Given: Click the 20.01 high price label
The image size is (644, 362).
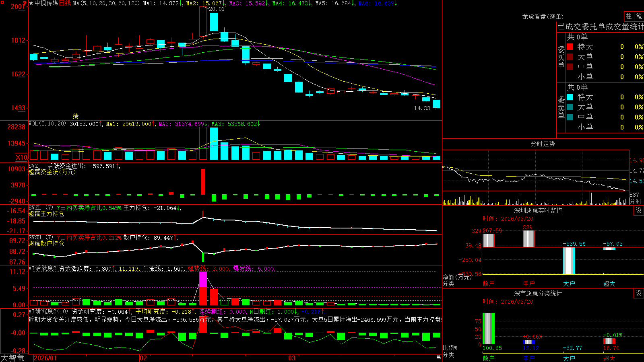Looking at the screenshot, I should pyautogui.click(x=217, y=9).
